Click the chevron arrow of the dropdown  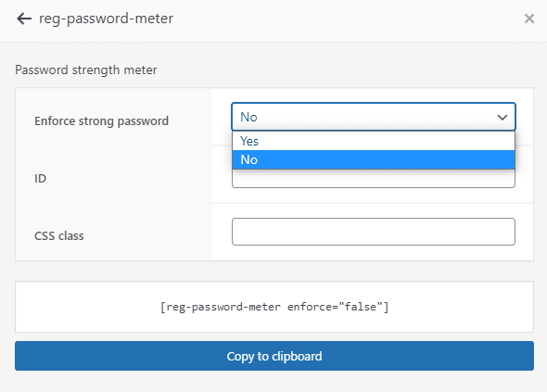pyautogui.click(x=502, y=117)
